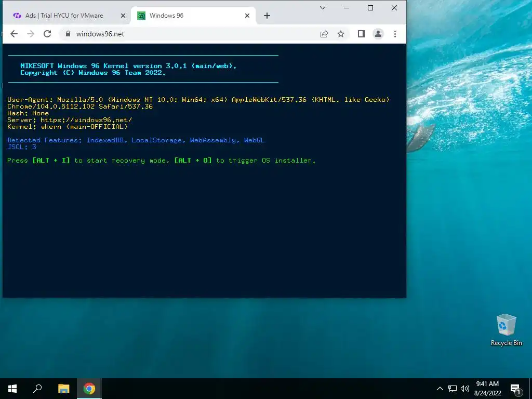Viewport: 532px width, 399px height.
Task: Click the forward navigation arrow
Action: tap(31, 34)
